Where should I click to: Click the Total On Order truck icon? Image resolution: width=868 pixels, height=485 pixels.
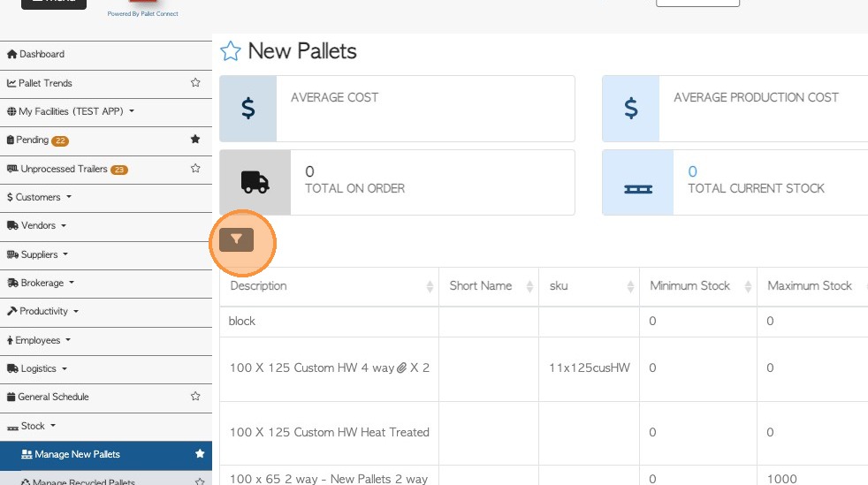(x=255, y=182)
